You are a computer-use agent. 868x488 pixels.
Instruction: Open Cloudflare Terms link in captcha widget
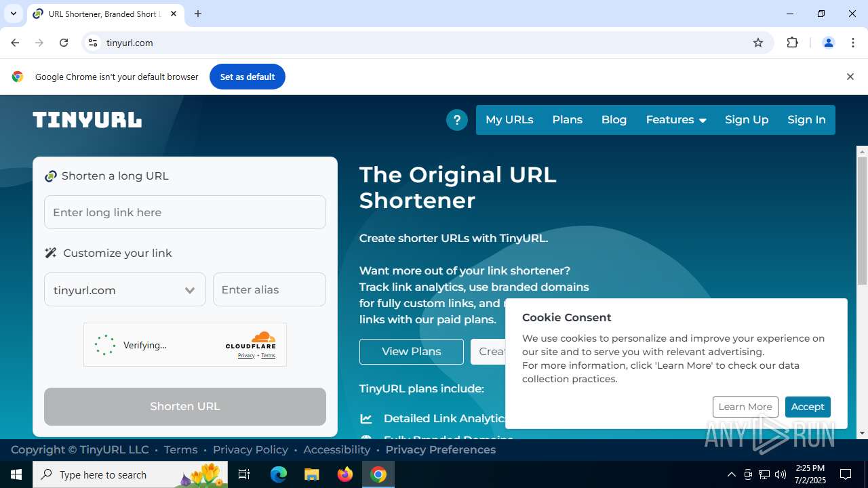click(x=269, y=356)
